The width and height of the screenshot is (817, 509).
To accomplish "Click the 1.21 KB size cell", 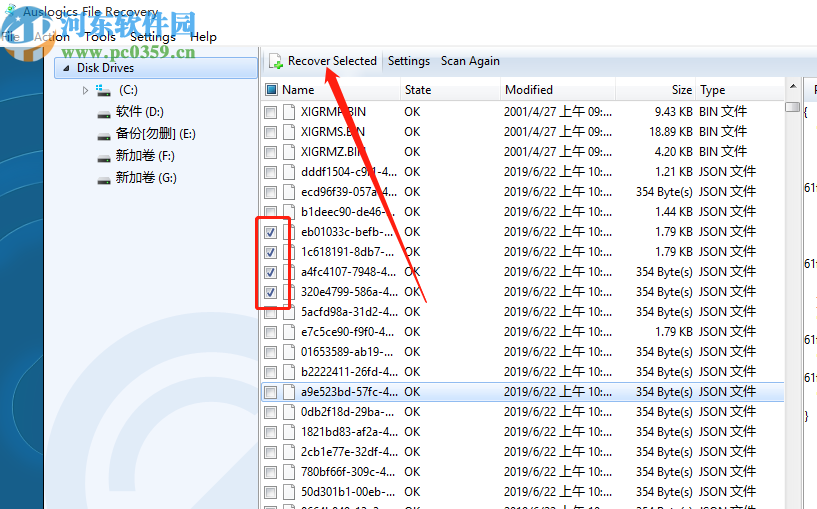I will 674,172.
